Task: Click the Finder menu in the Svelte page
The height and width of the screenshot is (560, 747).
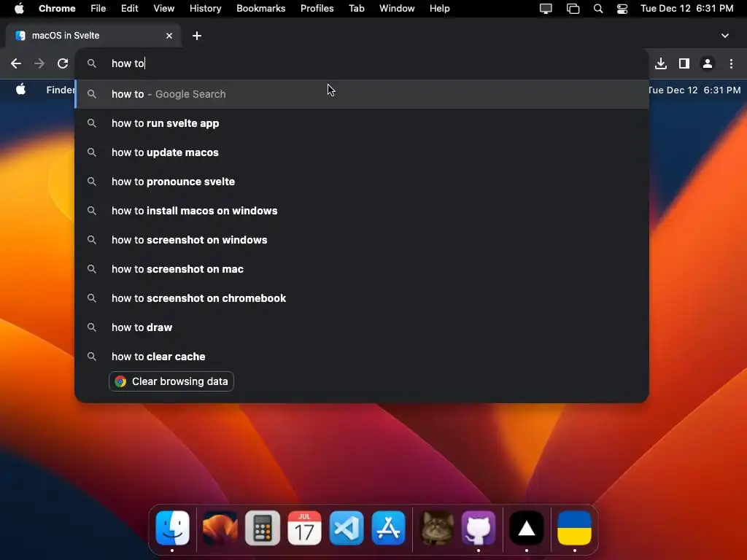Action: pyautogui.click(x=61, y=90)
